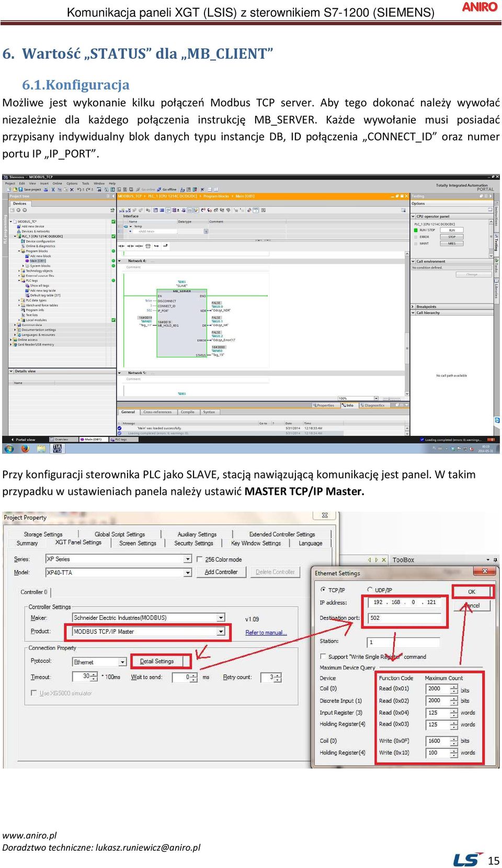Screen dimensions: 502x868
Task: Collapse Network 4 in the editor
Action: click(x=120, y=261)
